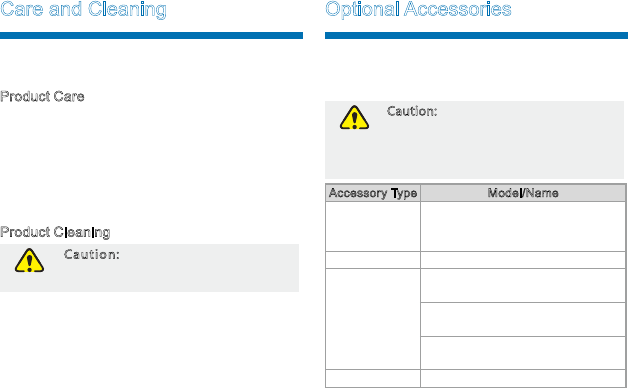The image size is (628, 388).
Task: Click first empty cell below Model/Name header
Action: pos(523,227)
